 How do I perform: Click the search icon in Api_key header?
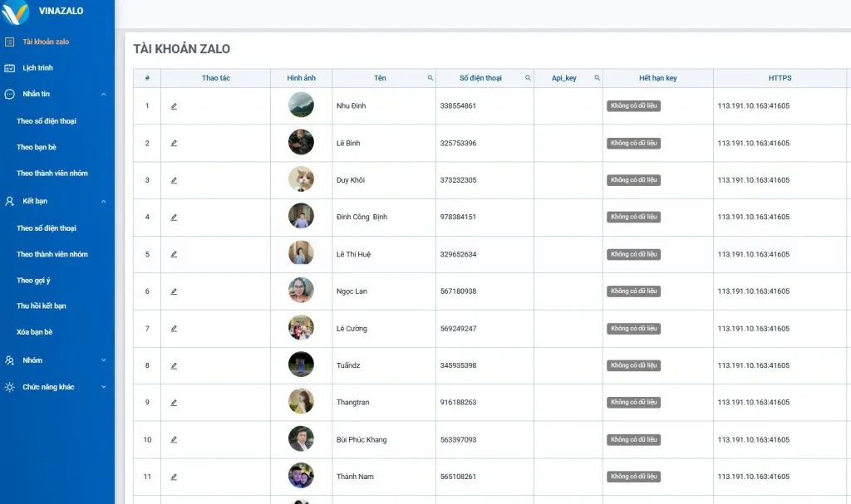tap(597, 78)
